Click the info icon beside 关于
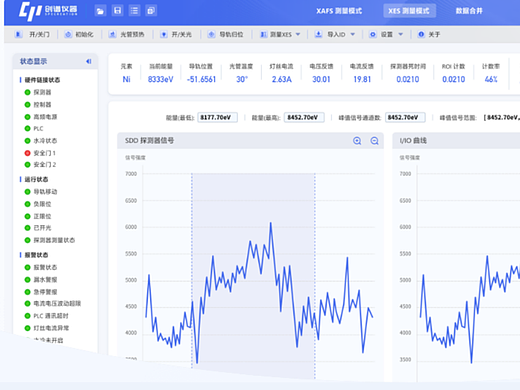520x390 pixels. click(421, 34)
